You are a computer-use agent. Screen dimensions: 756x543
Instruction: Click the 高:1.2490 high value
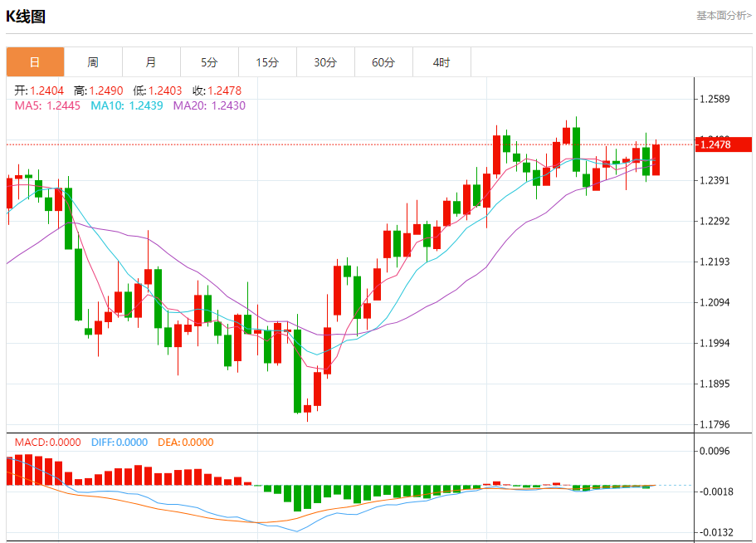pos(99,90)
